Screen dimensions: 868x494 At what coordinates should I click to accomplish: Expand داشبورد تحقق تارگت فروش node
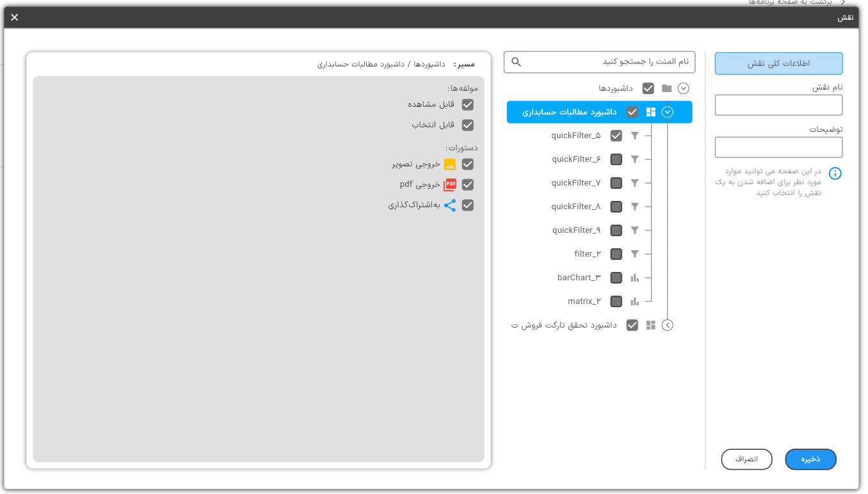pyautogui.click(x=668, y=325)
